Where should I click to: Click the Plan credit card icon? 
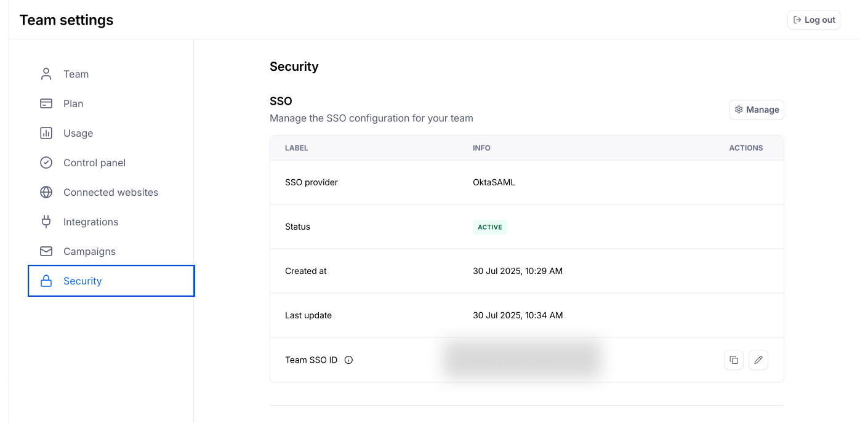[x=46, y=103]
